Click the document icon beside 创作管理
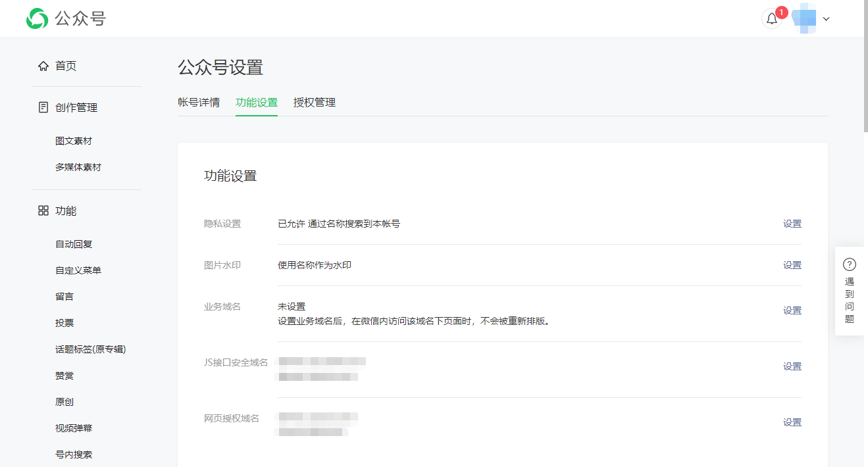Viewport: 868px width, 467px height. (x=43, y=107)
